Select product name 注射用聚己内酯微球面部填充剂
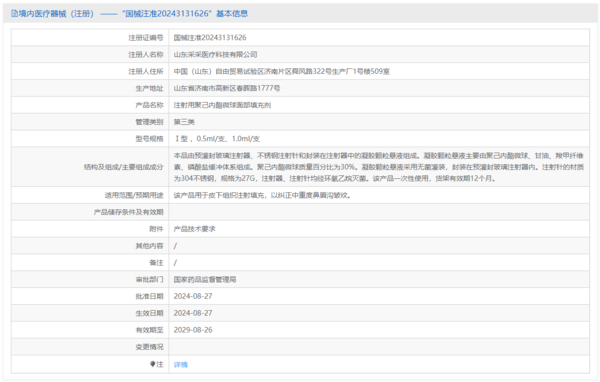This screenshot has width=600, height=382. [x=222, y=105]
